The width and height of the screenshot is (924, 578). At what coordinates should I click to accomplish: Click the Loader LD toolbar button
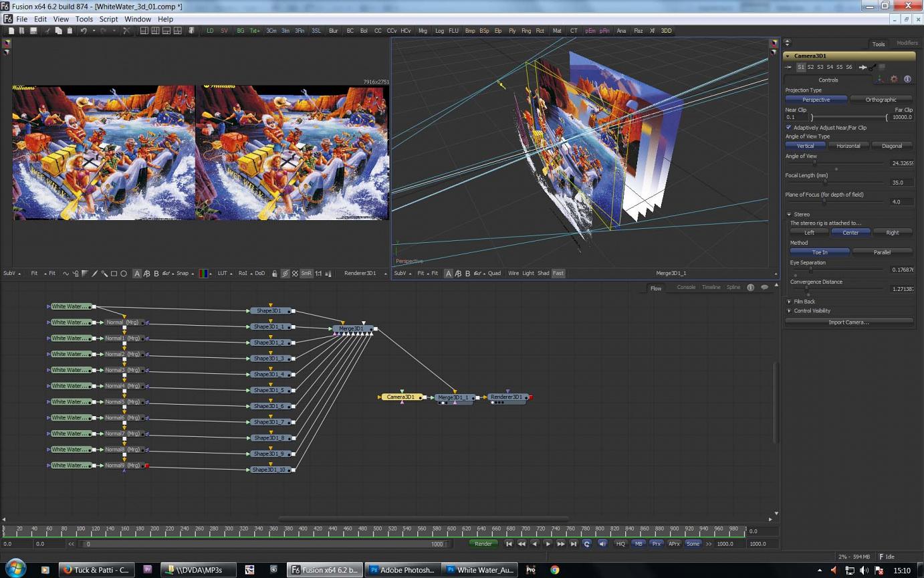tap(210, 31)
